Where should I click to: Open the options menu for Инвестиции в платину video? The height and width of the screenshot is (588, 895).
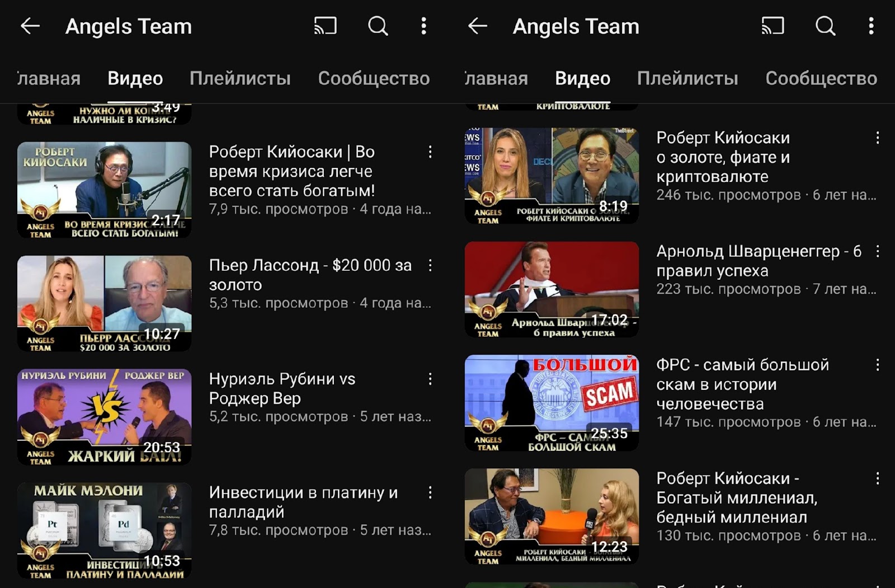(x=430, y=492)
